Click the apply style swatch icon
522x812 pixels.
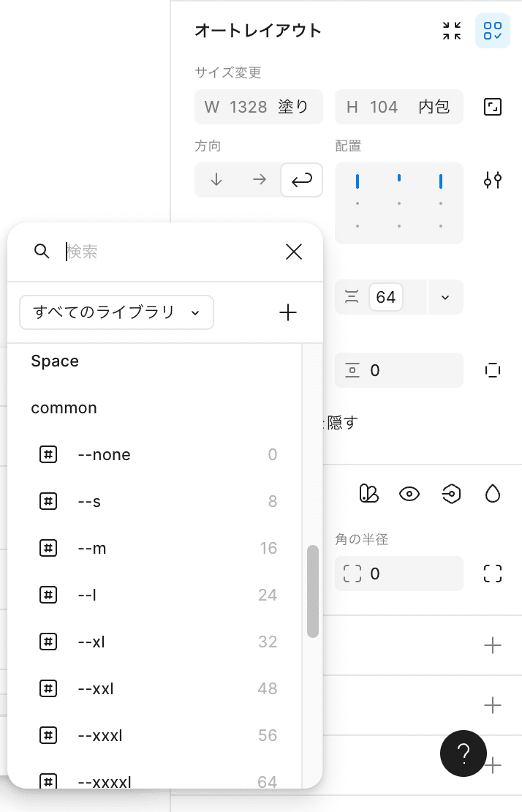(368, 494)
